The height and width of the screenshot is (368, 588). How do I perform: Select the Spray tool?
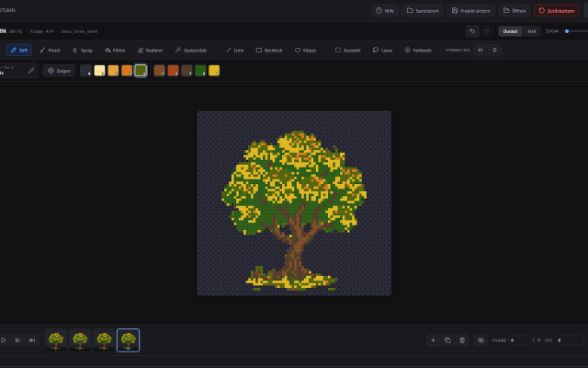pos(83,50)
